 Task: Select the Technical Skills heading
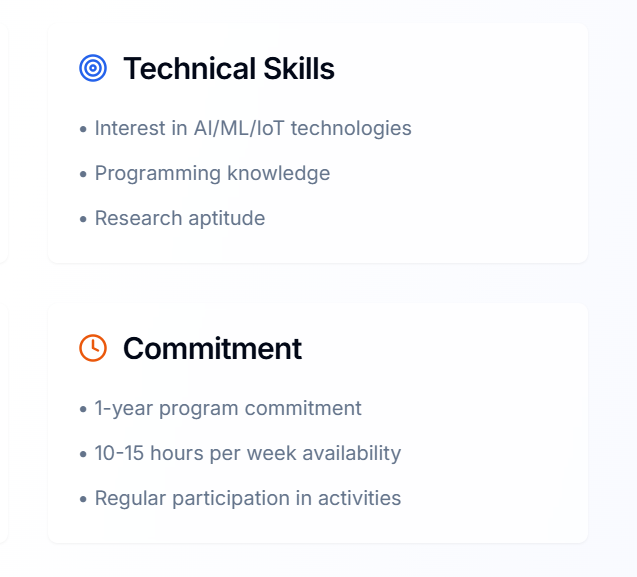coord(229,68)
